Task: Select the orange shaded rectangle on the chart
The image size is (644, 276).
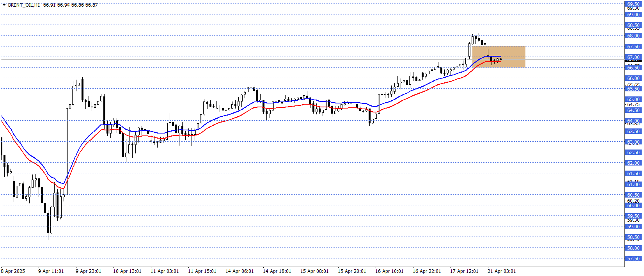Action: (499, 57)
